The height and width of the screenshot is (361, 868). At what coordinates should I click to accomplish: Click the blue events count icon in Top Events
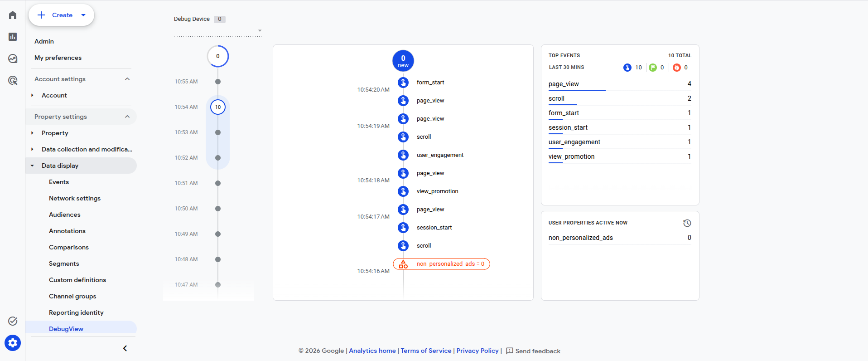coord(627,68)
